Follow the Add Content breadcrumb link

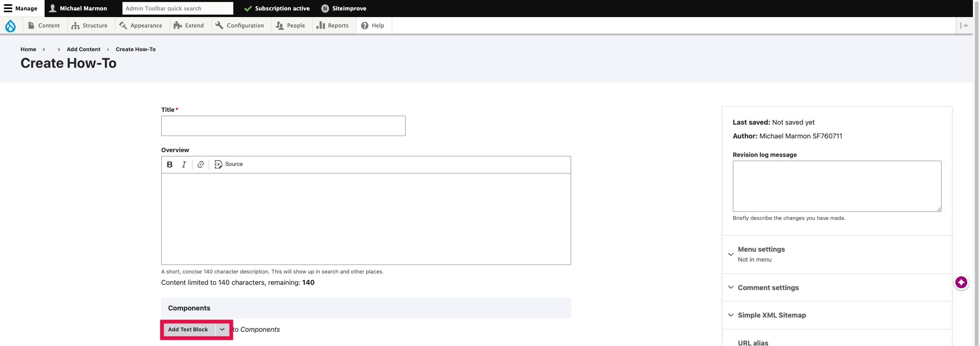83,49
